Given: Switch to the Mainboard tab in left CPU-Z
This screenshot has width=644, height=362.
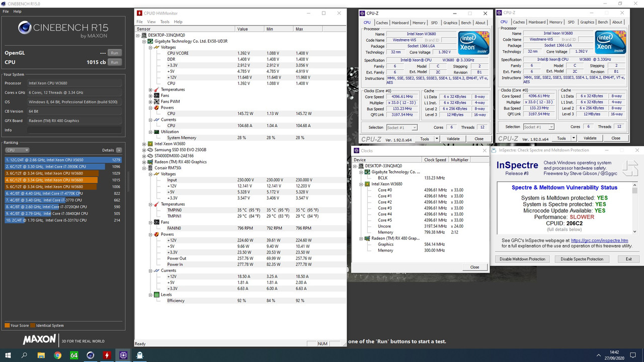Looking at the screenshot, I should [400, 23].
